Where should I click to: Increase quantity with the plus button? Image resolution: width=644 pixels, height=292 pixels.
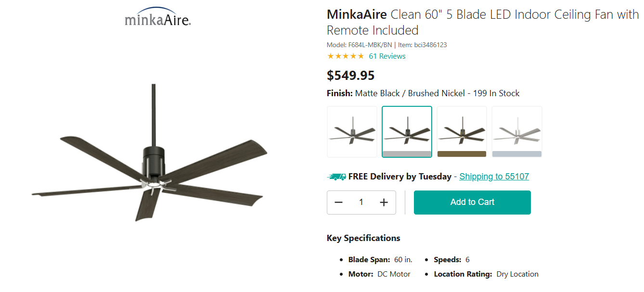click(384, 202)
